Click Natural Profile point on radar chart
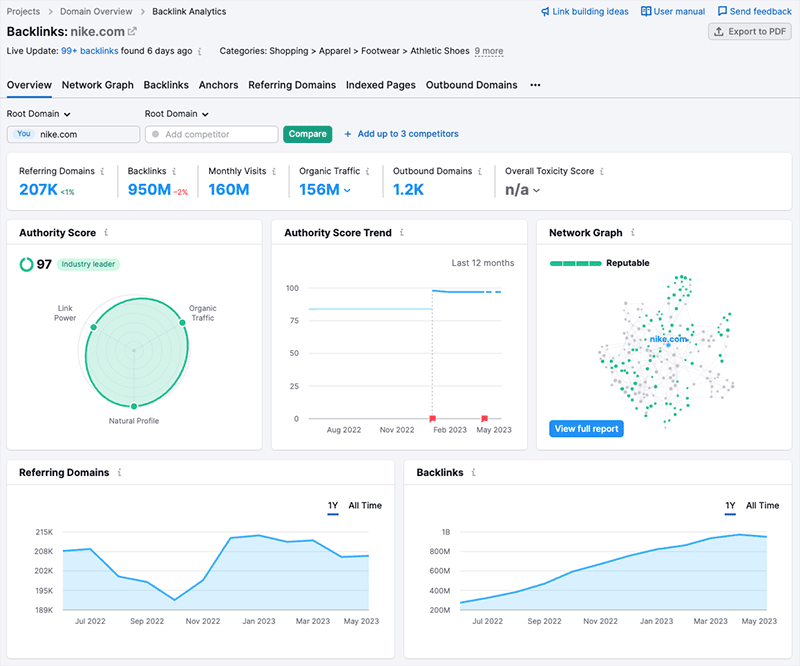The image size is (800, 666). [x=134, y=406]
